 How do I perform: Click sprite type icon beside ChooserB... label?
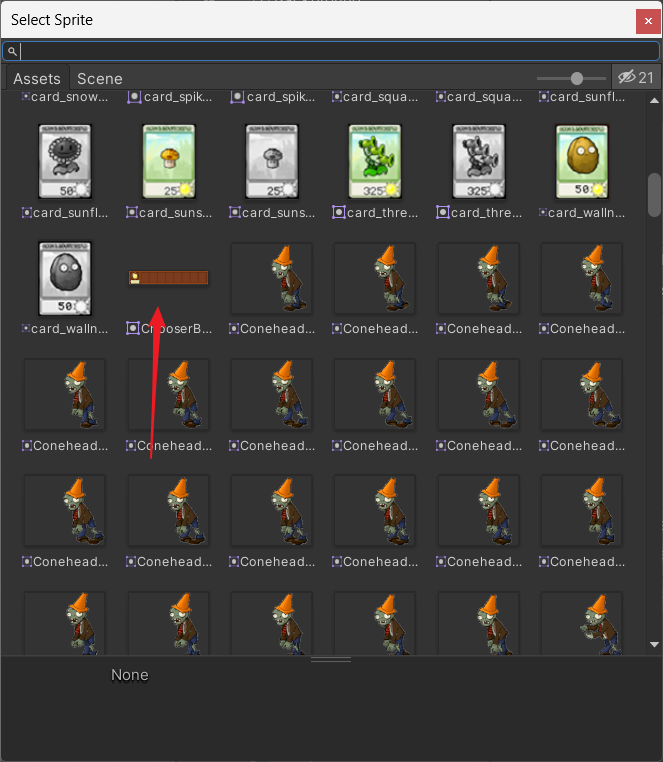[133, 329]
